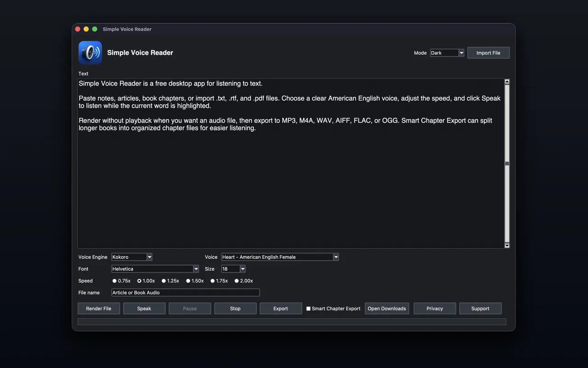This screenshot has height=368, width=588.
Task: Open the Voice Engine dropdown set to Kokoro
Action: [x=132, y=257]
